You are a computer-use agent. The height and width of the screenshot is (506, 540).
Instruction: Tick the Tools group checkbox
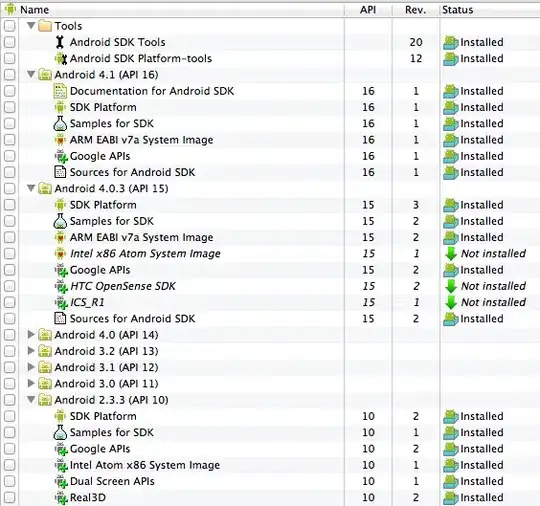point(10,26)
